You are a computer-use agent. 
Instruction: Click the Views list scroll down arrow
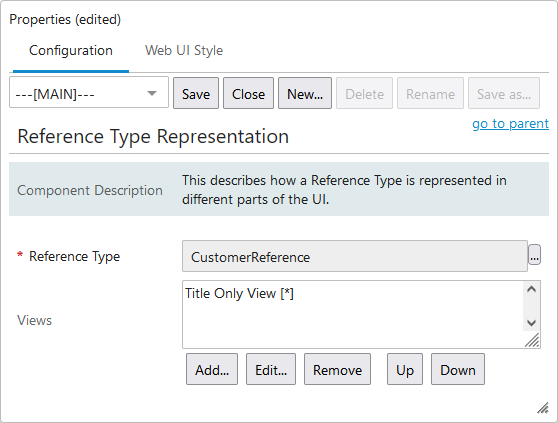(531, 323)
